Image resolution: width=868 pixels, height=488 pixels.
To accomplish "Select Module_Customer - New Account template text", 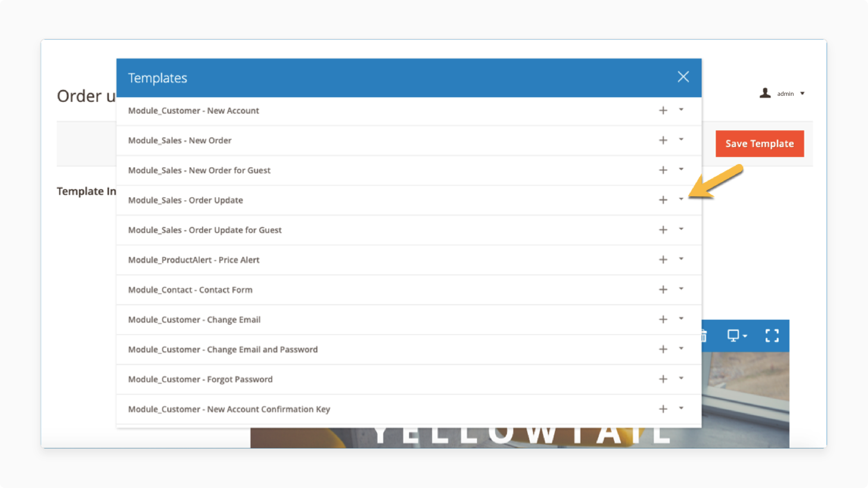I will [194, 111].
